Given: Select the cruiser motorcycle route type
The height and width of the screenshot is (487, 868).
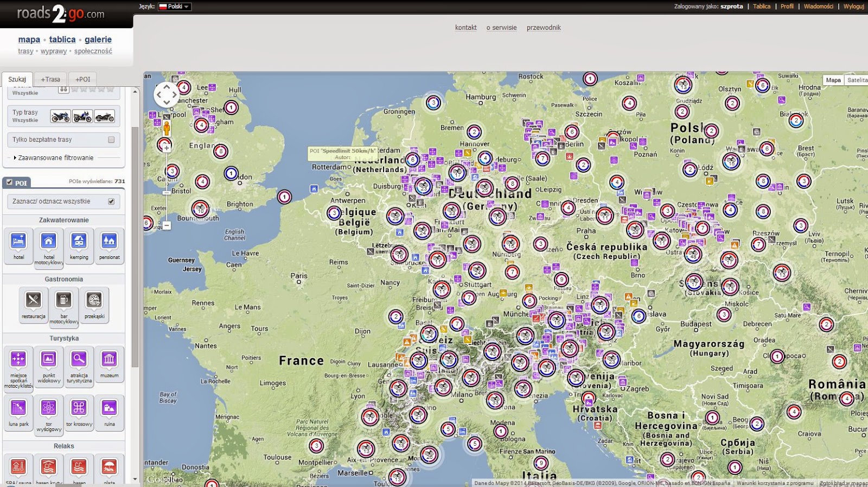Looking at the screenshot, I should tap(104, 116).
